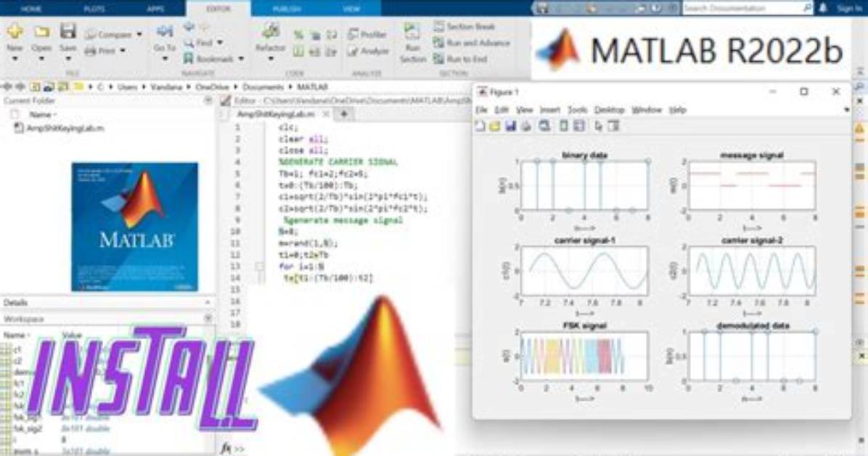Close the AmpShiftKeyingLab.m editor tab
The image size is (868, 456).
point(326,114)
